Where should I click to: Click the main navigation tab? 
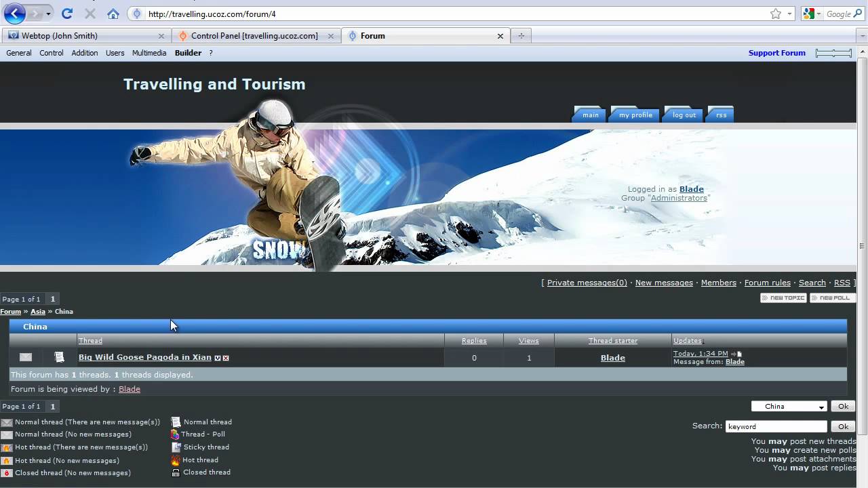591,115
